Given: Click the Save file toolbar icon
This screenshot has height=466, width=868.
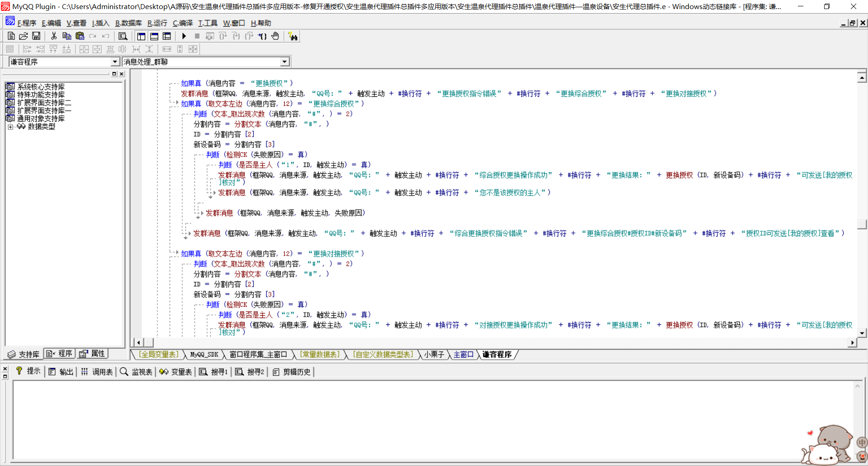Looking at the screenshot, I should point(36,36).
